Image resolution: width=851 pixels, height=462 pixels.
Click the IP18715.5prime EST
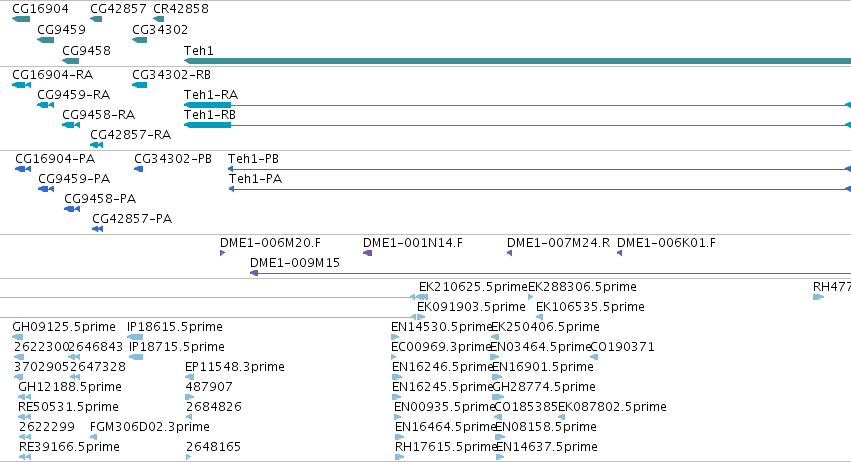pyautogui.click(x=136, y=357)
